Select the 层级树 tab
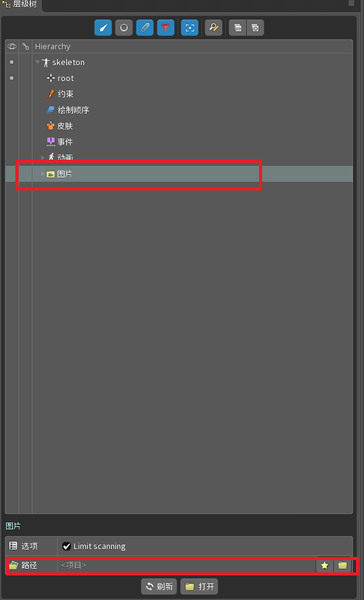The height and width of the screenshot is (600, 364). tap(21, 5)
